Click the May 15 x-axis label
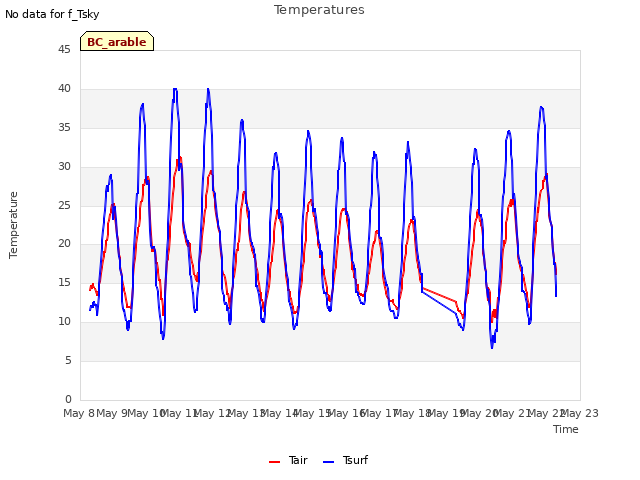This screenshot has width=640, height=480. tap(312, 413)
